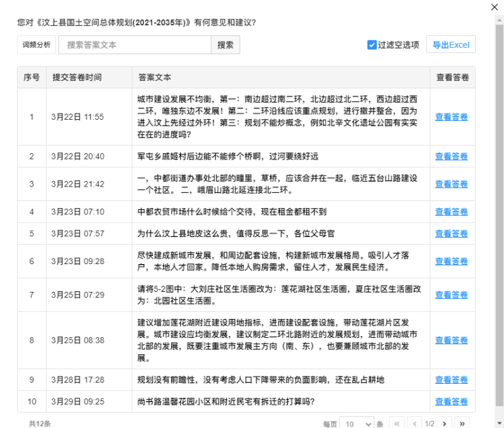Export answers with 导出Excel button
Screen dimensions: 504x428
(x=450, y=45)
